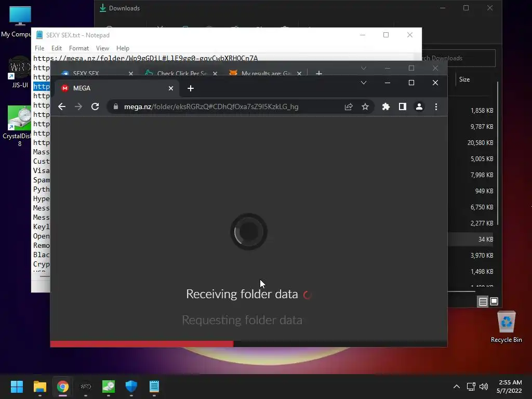Click the Size column header in Downloads
532x399 pixels.
click(464, 79)
